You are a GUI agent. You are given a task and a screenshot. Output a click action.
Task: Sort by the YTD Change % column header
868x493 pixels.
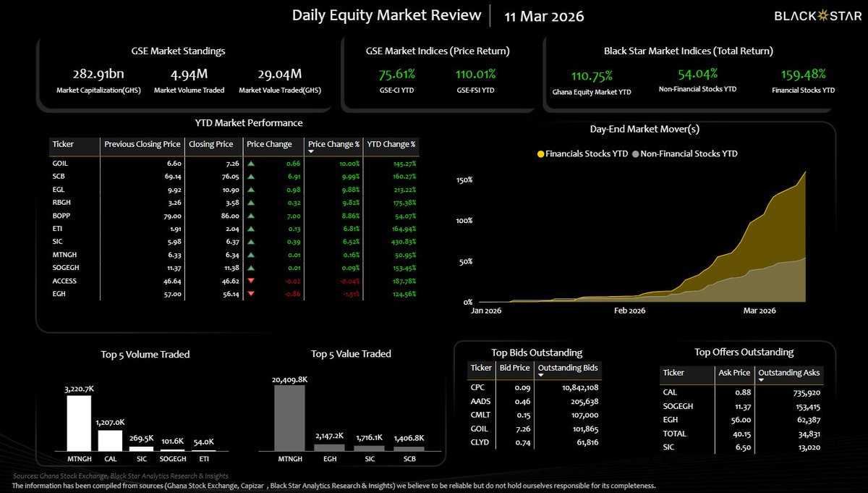pyautogui.click(x=392, y=144)
